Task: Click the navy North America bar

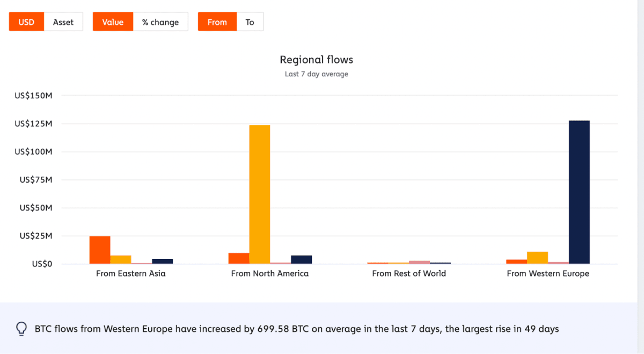Action: coord(301,259)
